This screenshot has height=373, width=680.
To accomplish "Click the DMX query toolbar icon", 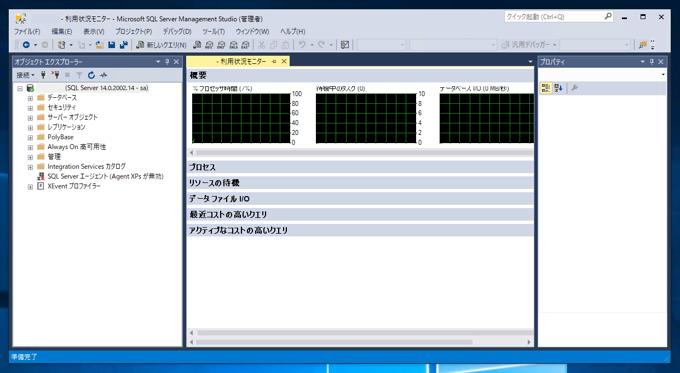I will click(221, 45).
